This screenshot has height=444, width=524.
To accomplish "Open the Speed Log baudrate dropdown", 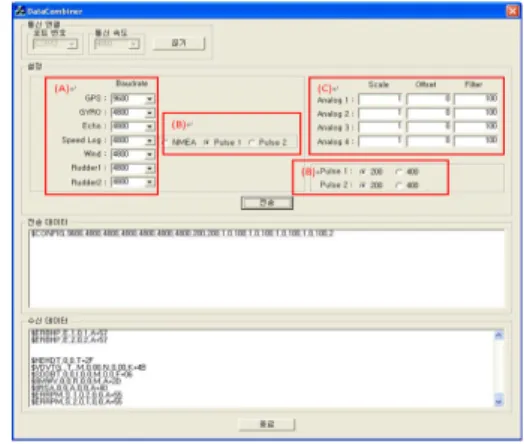I will tap(150, 141).
